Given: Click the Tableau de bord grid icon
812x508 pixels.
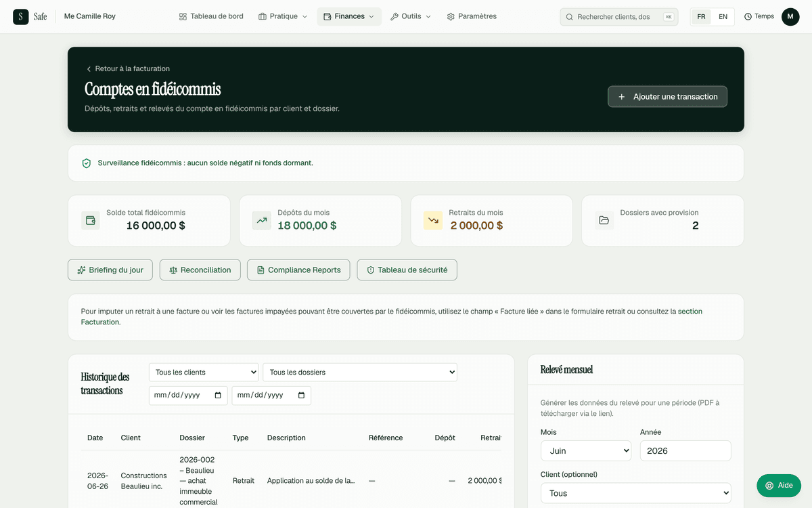Looking at the screenshot, I should coord(183,16).
